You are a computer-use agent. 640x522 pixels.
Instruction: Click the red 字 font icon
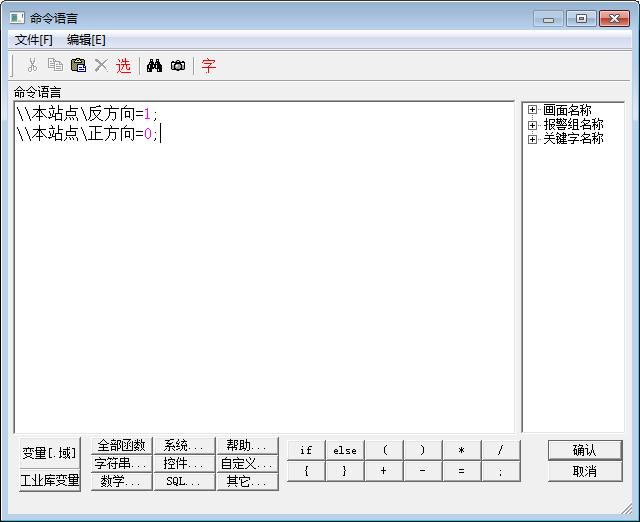click(x=209, y=65)
